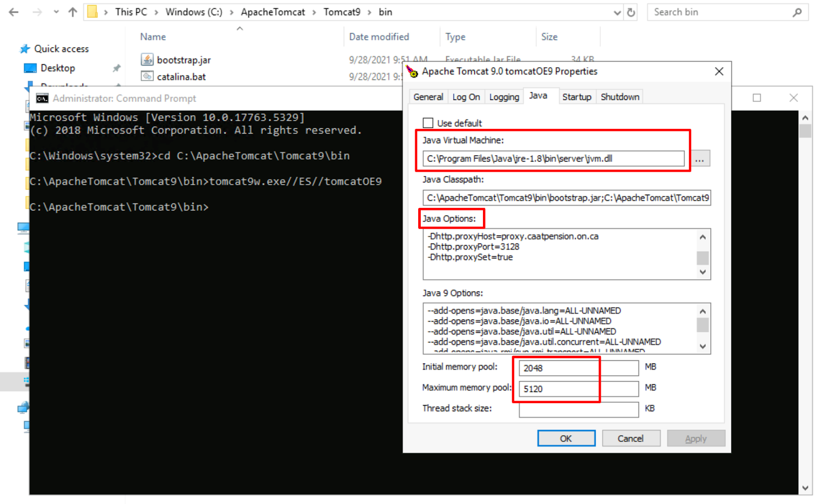Confirm settings with OK button

(x=566, y=438)
